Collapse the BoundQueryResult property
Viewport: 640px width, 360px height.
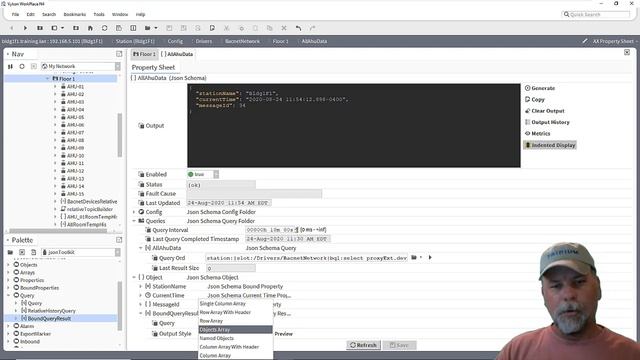click(x=141, y=313)
